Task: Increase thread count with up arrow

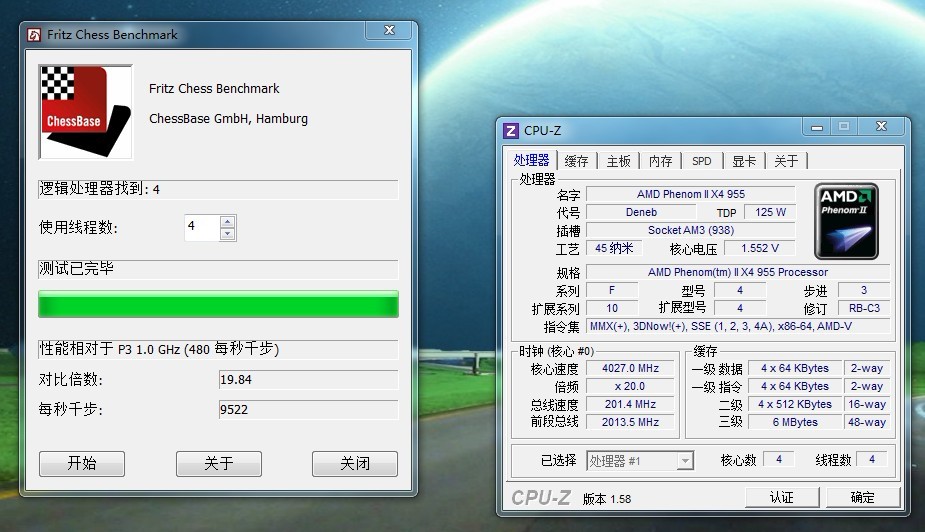Action: click(228, 222)
